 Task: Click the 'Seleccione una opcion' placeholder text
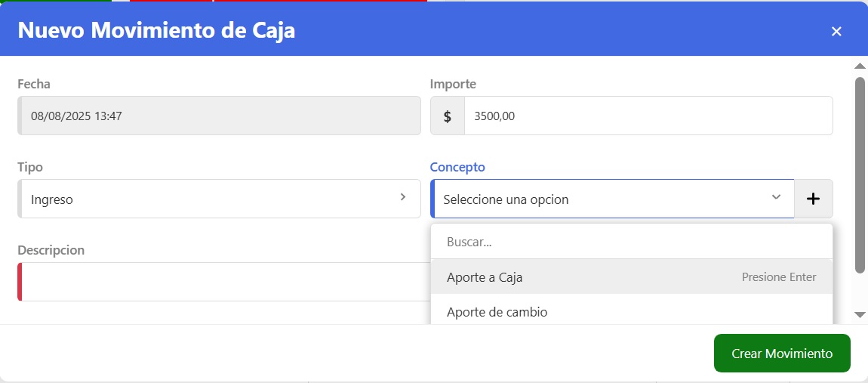[x=506, y=200]
